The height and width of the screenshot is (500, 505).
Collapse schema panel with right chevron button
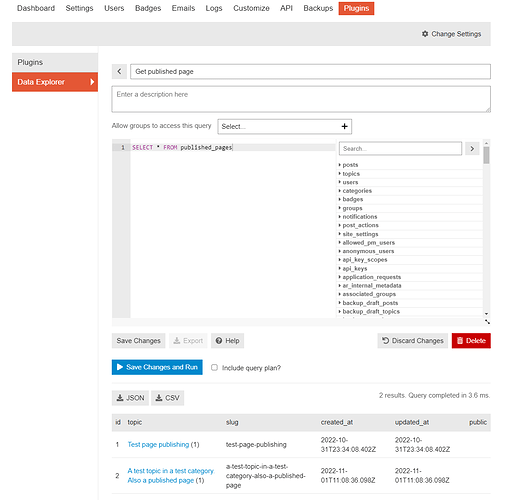pyautogui.click(x=472, y=149)
